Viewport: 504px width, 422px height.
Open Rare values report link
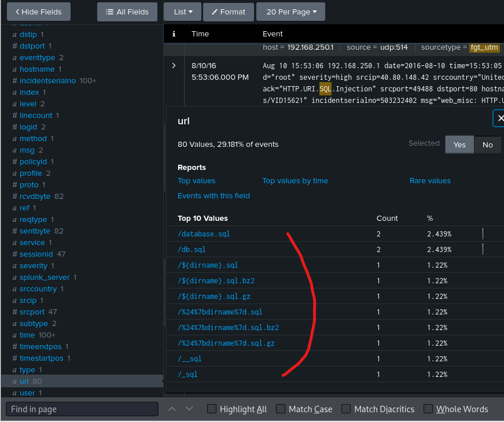tap(430, 181)
